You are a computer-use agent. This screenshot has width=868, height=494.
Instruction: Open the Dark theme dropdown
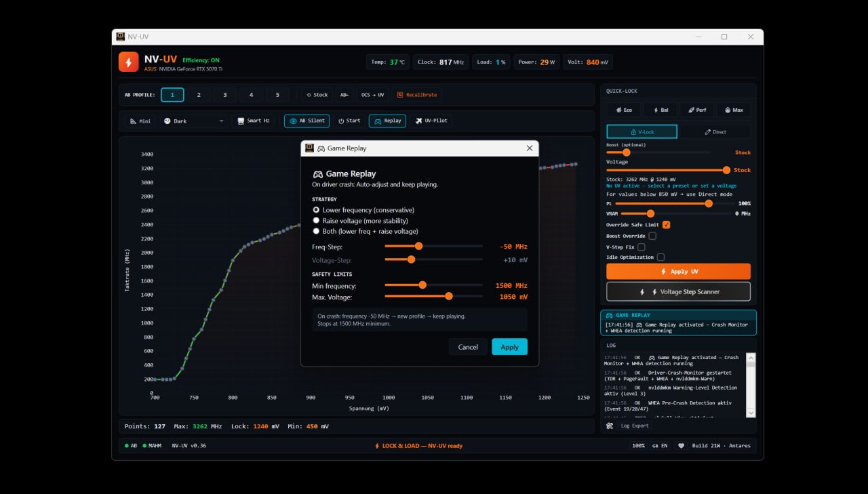[193, 121]
